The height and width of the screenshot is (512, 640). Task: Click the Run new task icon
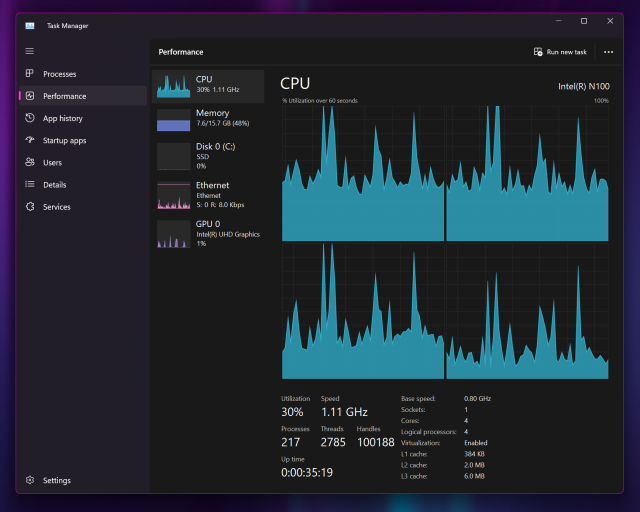tap(538, 52)
